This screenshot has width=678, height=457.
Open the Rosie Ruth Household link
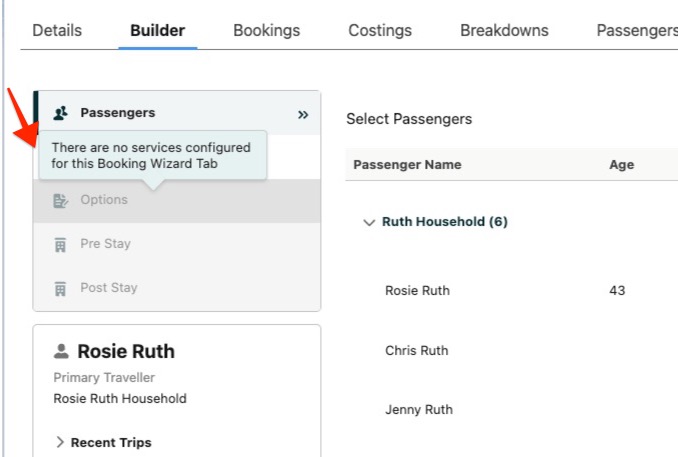click(119, 399)
